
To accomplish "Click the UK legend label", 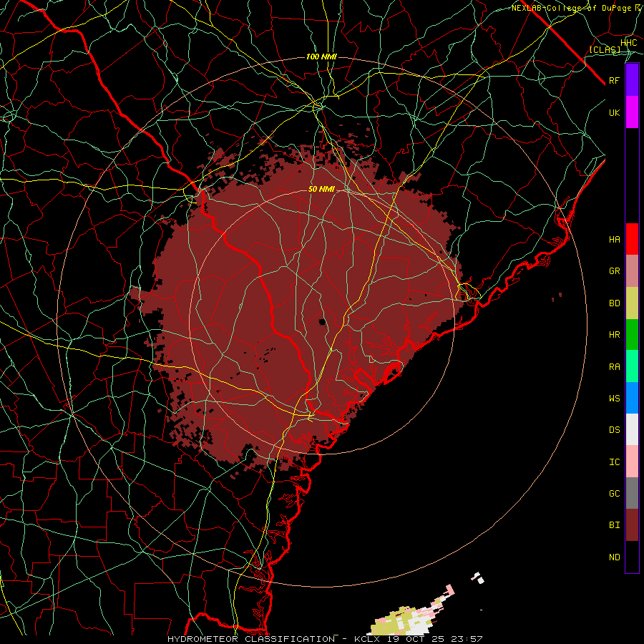I will [x=615, y=112].
